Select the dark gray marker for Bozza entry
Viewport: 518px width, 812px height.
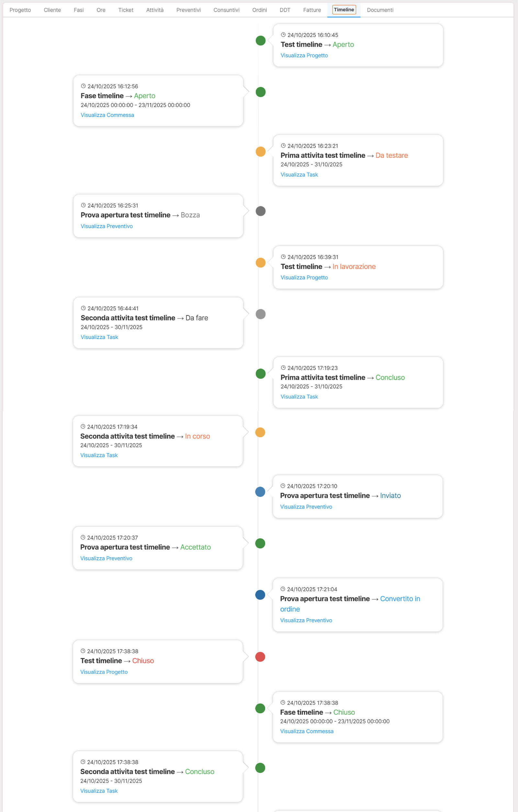point(261,211)
